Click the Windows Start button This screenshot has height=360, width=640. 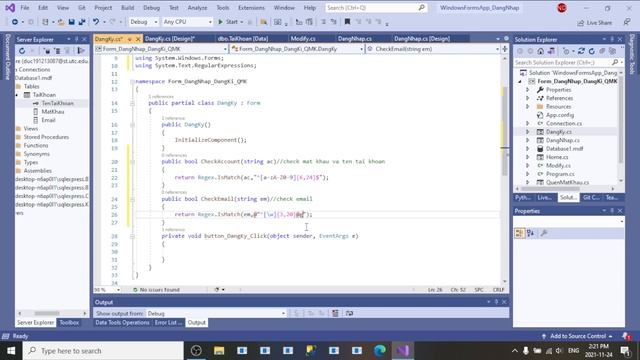click(11, 351)
